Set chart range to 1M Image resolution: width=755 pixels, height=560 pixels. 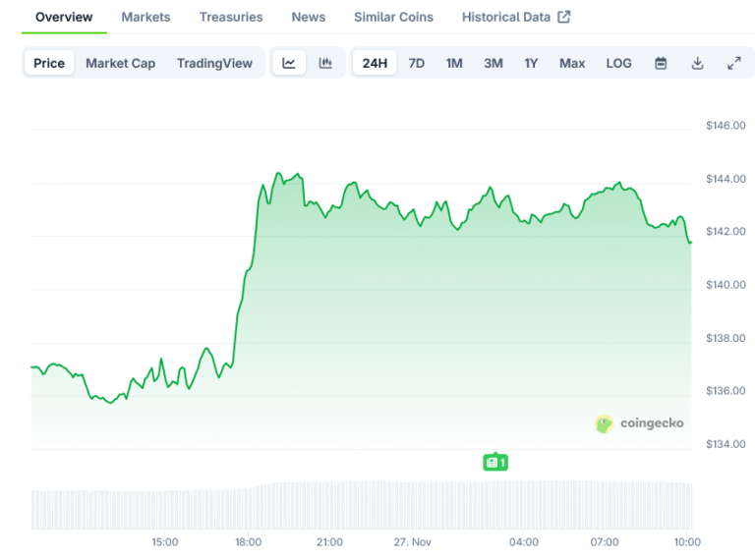[x=454, y=63]
